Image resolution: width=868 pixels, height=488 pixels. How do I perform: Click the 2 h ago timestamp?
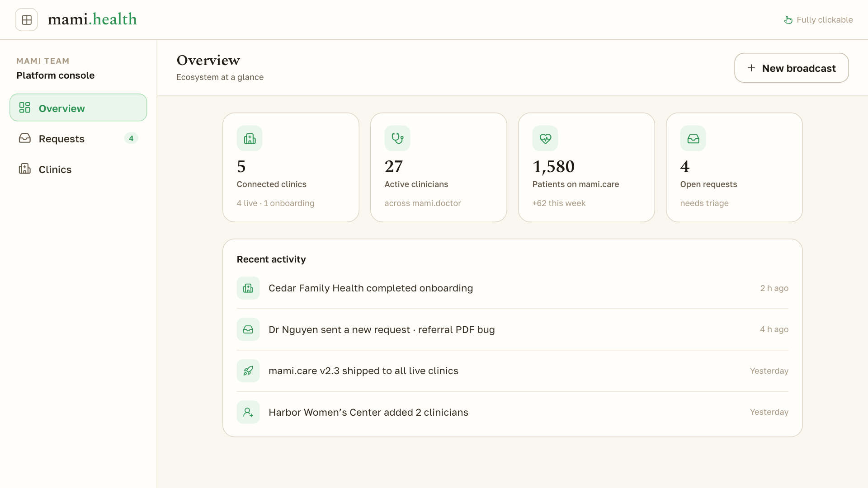774,288
